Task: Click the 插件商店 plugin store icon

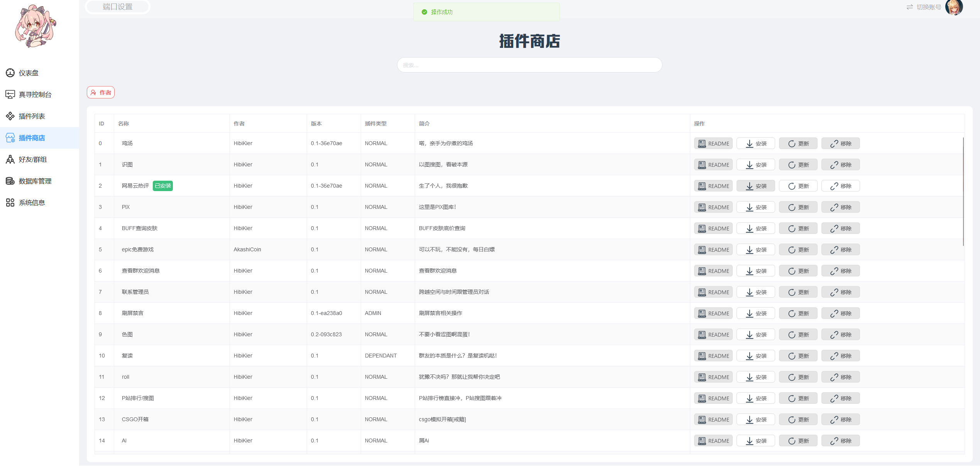Action: coord(10,137)
